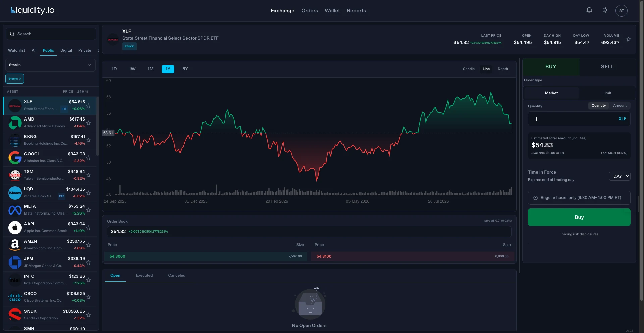Switch to the All assets tab

coord(34,50)
